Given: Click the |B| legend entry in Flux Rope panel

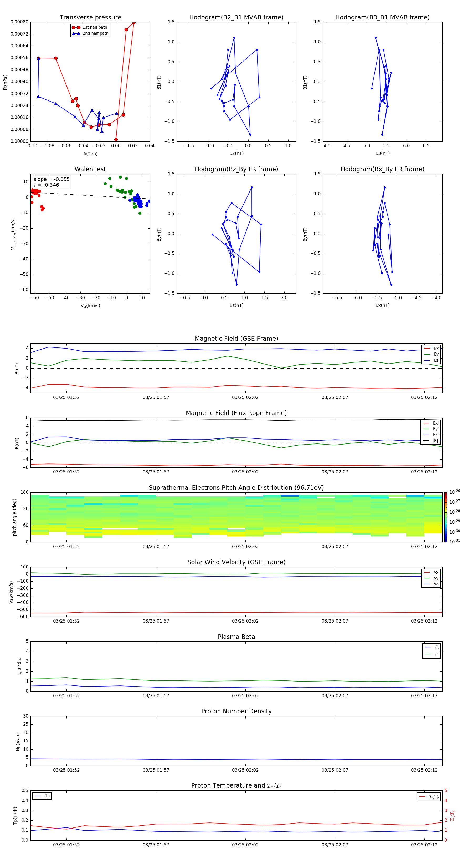Looking at the screenshot, I should tap(431, 441).
